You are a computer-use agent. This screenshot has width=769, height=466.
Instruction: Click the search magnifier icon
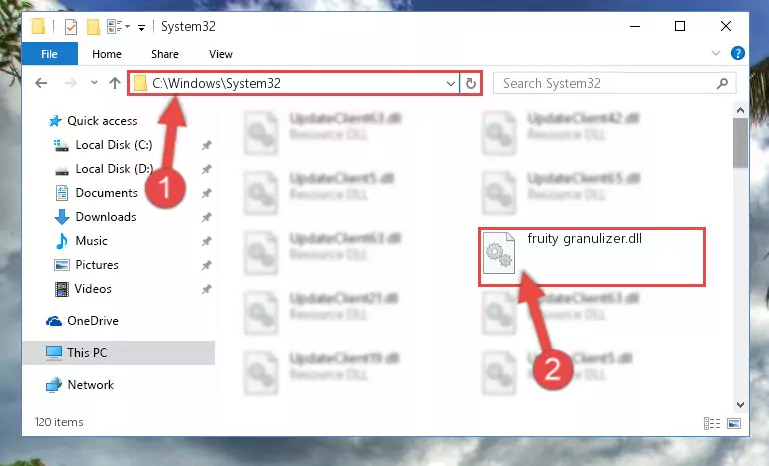(722, 83)
